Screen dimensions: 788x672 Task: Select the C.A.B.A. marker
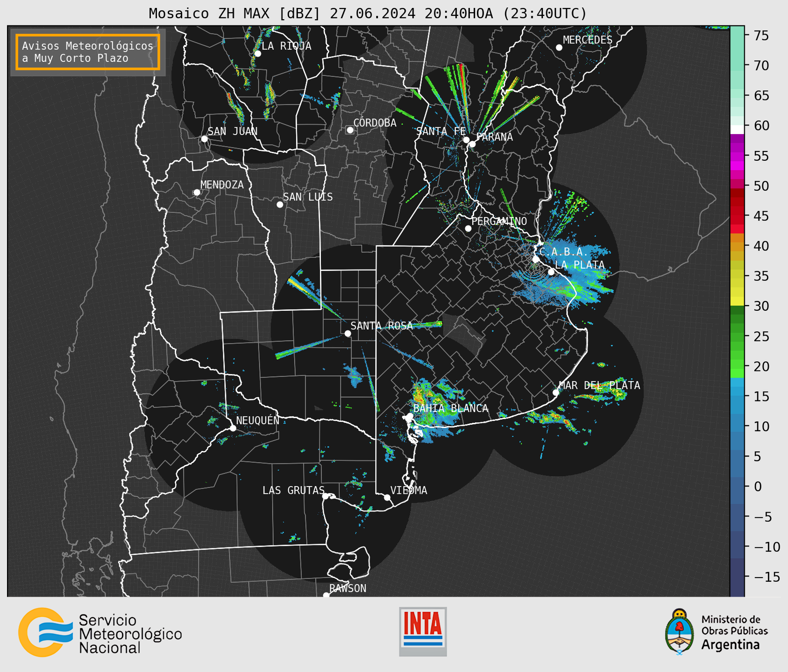pyautogui.click(x=536, y=259)
